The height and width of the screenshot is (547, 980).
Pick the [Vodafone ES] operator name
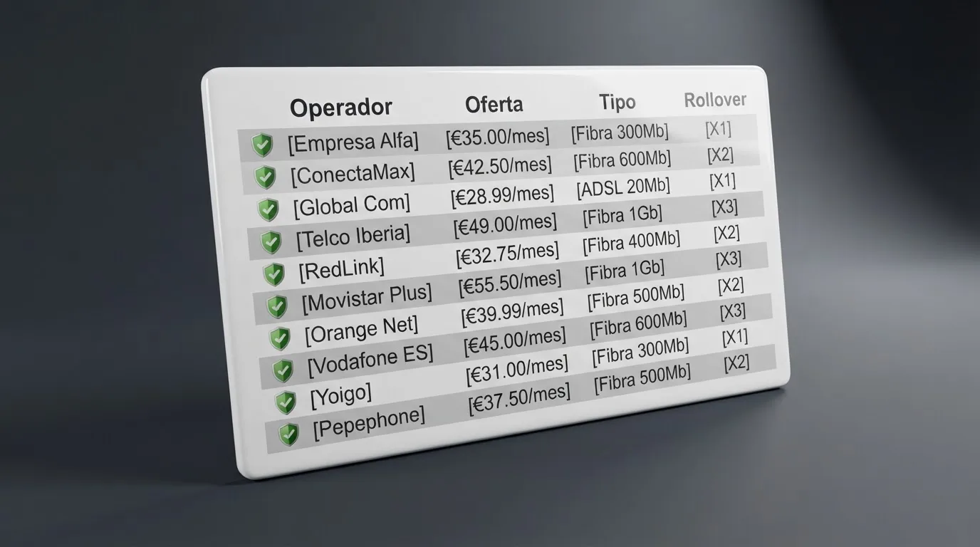click(370, 361)
